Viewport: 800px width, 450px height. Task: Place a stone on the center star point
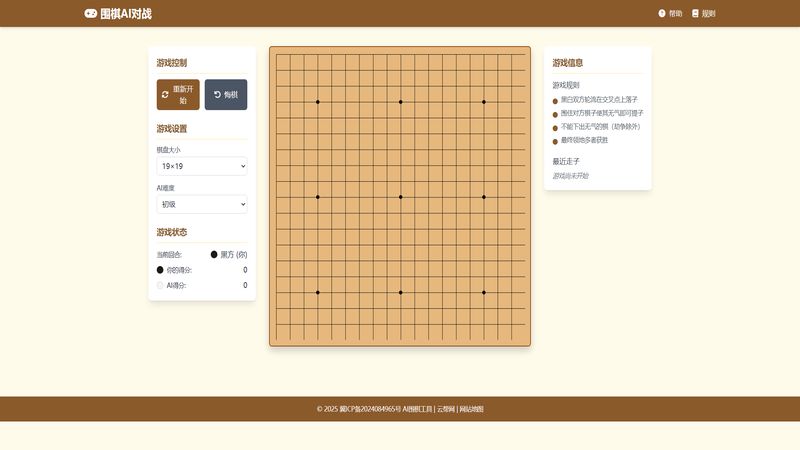click(401, 197)
